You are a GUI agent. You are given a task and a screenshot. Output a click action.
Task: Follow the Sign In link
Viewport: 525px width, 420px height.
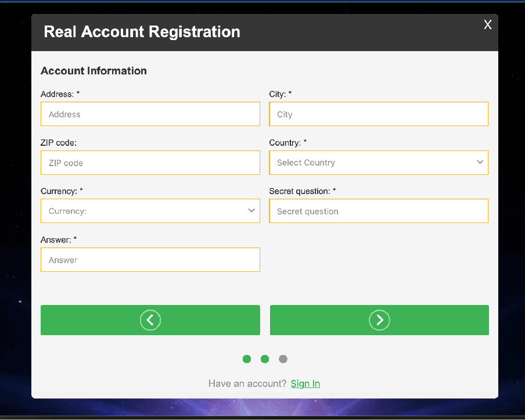click(x=305, y=383)
